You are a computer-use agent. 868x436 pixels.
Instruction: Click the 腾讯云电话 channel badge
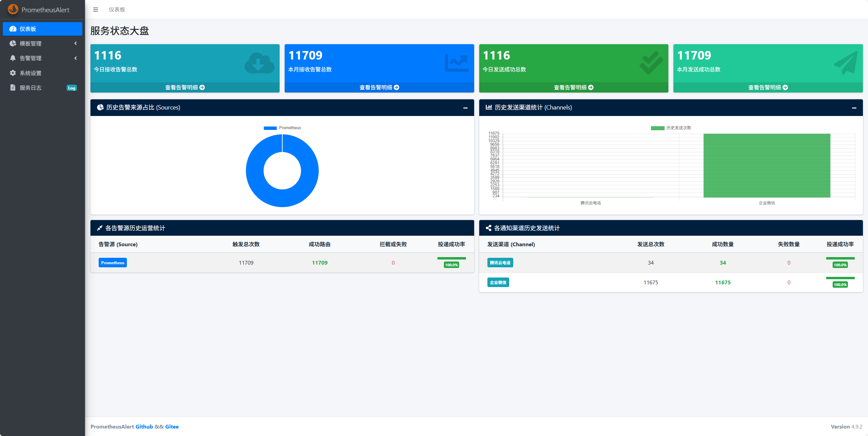500,263
